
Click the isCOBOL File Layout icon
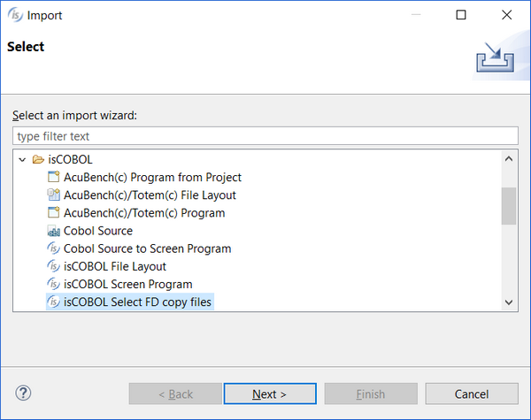tap(53, 266)
